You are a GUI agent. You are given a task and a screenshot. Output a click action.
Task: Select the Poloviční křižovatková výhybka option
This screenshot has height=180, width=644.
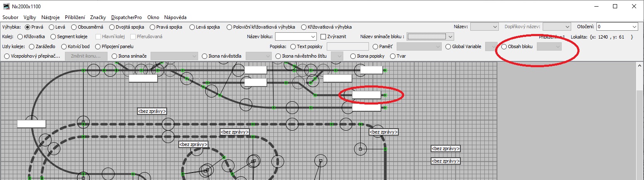tap(229, 27)
